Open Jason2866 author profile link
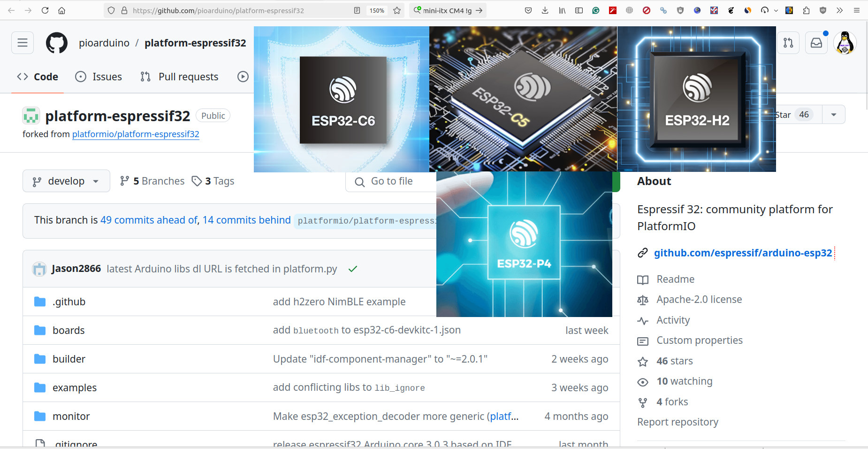Viewport: 868px width, 449px height. (76, 269)
